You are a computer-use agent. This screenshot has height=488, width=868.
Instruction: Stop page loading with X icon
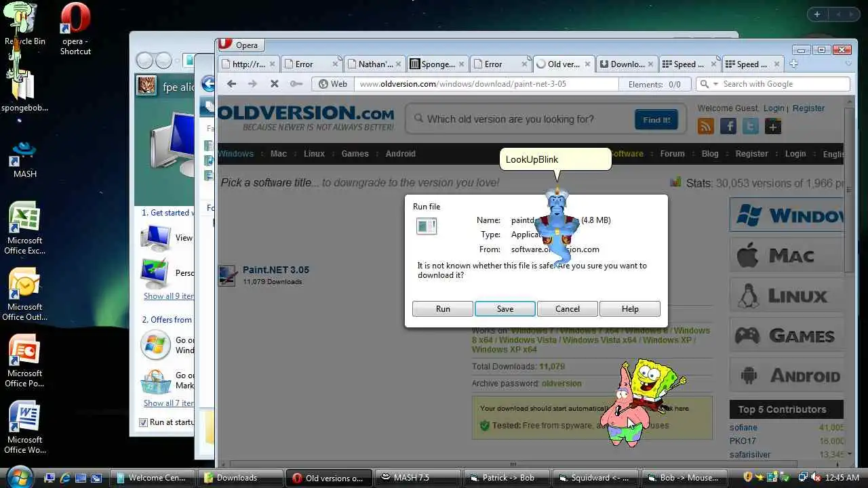coord(274,84)
